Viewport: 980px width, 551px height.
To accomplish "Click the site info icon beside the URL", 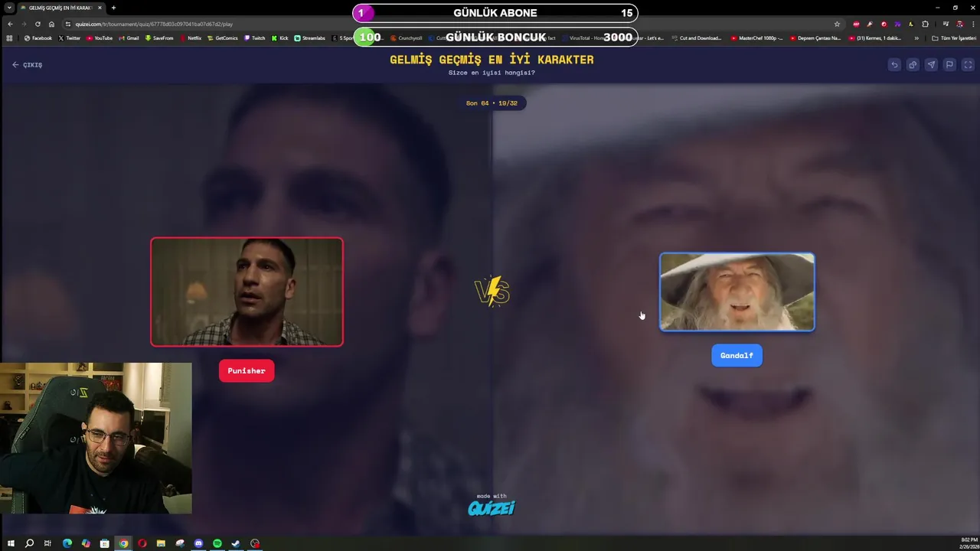I will point(68,24).
